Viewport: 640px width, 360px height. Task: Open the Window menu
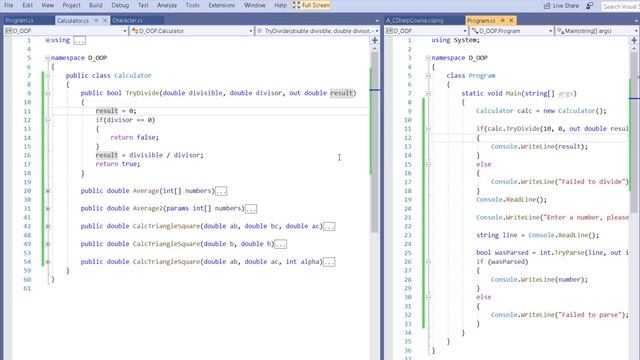point(254,5)
